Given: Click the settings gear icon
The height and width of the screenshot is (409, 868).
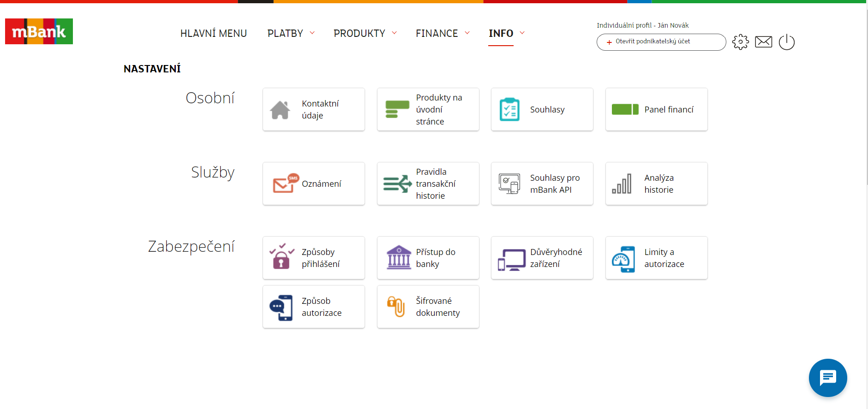Looking at the screenshot, I should pyautogui.click(x=740, y=42).
